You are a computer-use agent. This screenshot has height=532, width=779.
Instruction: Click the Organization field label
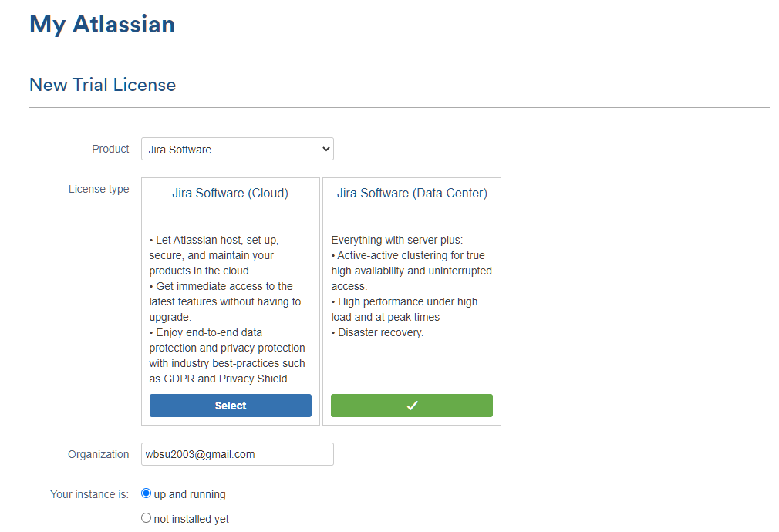pyautogui.click(x=98, y=454)
